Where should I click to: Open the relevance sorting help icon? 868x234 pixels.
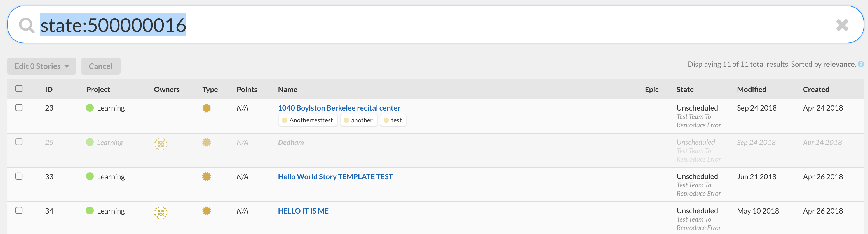pos(861,64)
